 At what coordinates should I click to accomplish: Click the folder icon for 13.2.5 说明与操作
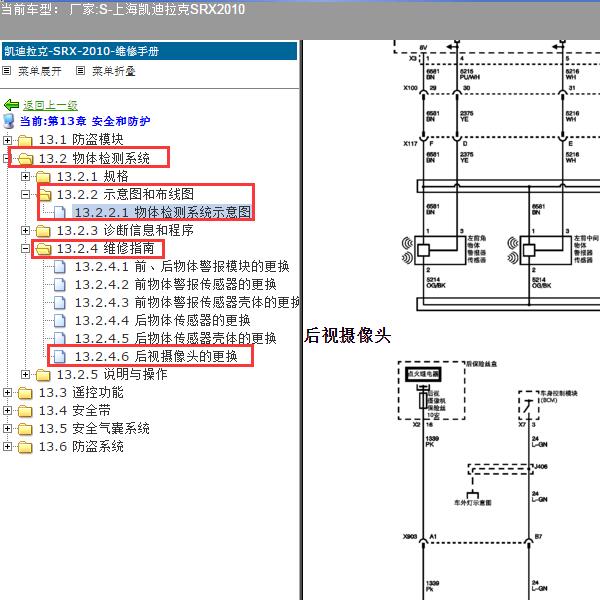click(x=43, y=375)
